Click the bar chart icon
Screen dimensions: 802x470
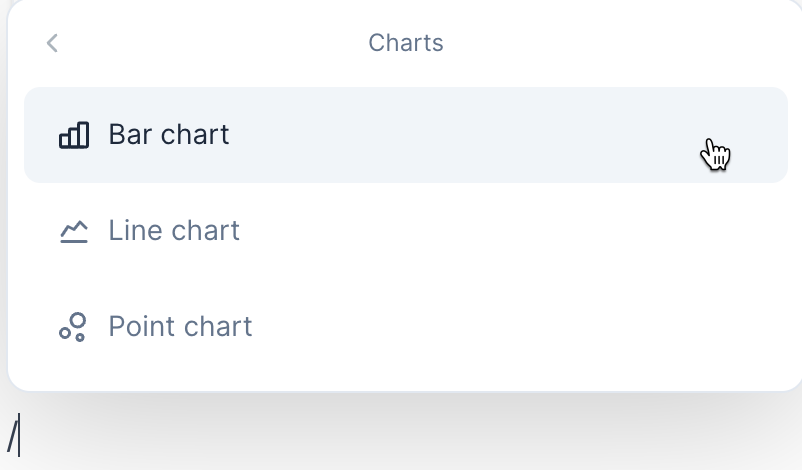pos(74,135)
